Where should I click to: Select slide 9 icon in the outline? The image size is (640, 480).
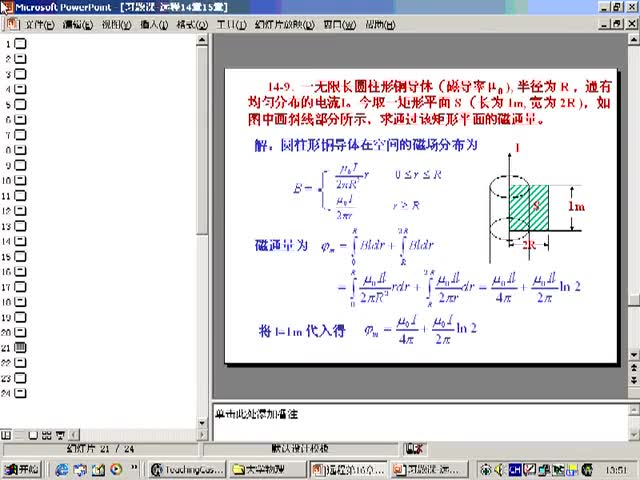tap(20, 165)
